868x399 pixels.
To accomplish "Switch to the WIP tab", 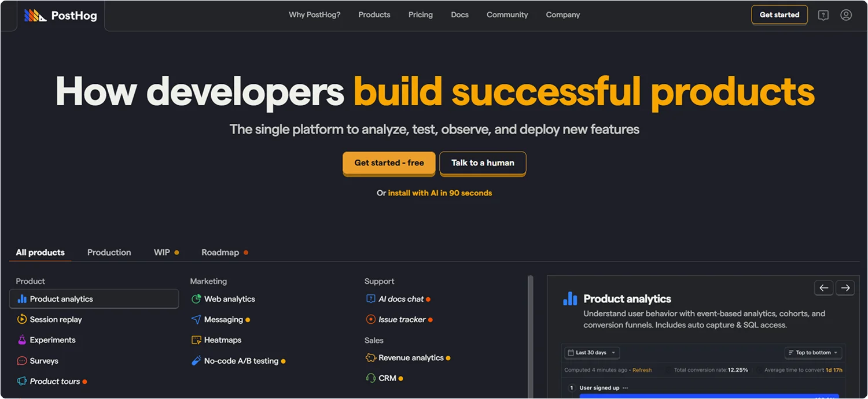I will tap(166, 253).
